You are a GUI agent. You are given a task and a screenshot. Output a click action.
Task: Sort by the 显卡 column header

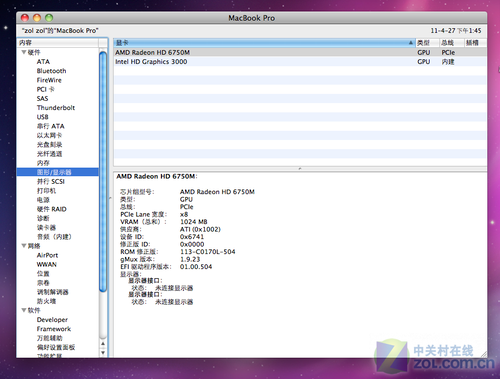(264, 43)
